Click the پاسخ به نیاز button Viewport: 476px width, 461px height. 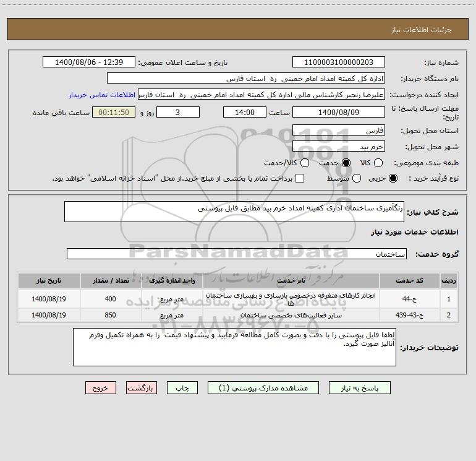point(360,388)
